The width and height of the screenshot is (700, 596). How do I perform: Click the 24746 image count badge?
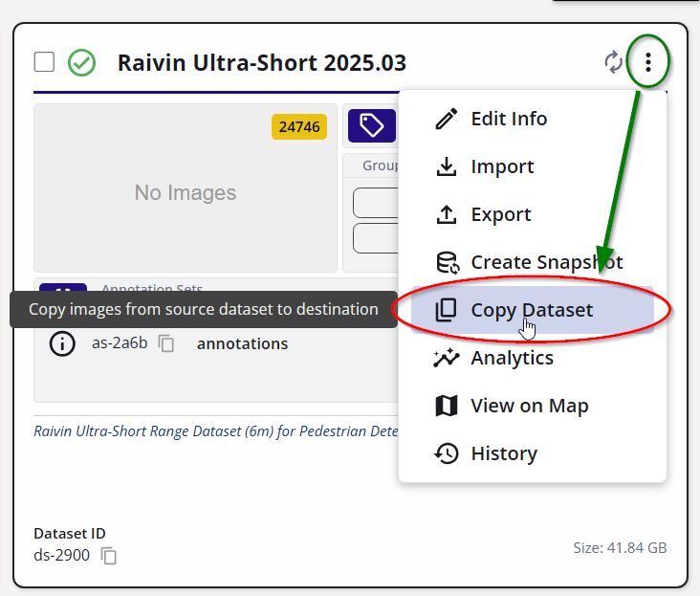tap(299, 127)
